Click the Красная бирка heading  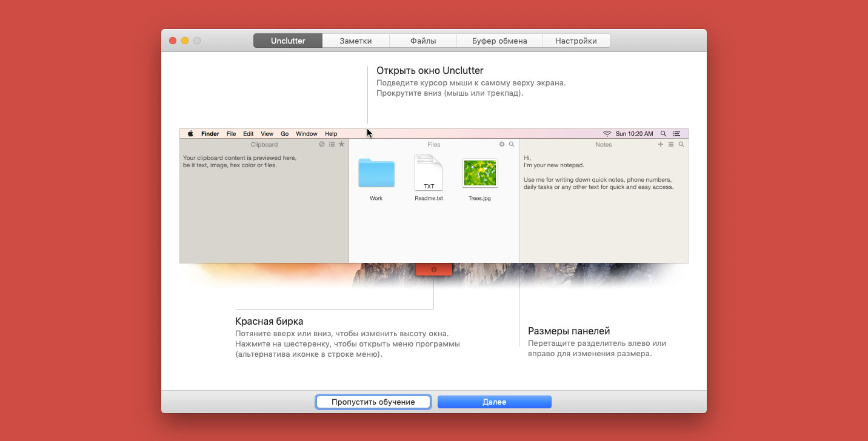269,322
